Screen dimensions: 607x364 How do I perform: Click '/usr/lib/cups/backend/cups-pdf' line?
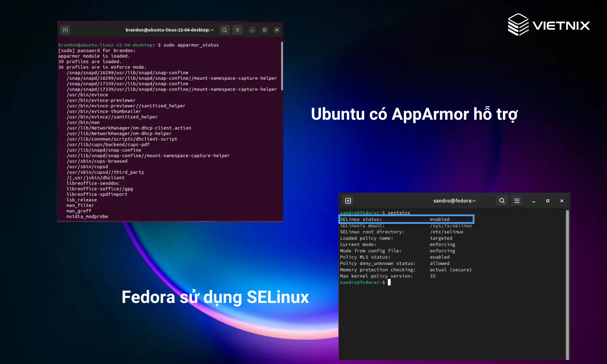coord(108,145)
